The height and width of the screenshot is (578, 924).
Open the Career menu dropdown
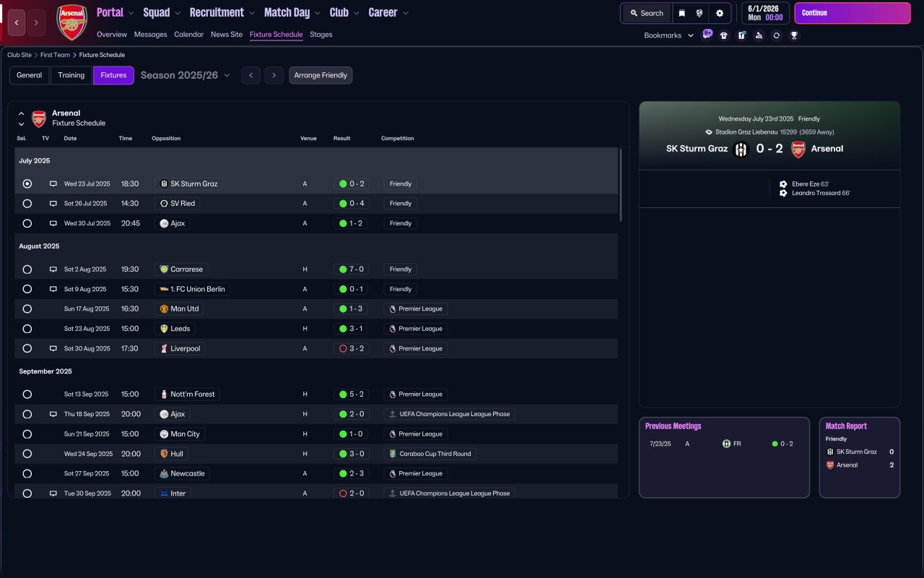pos(388,12)
